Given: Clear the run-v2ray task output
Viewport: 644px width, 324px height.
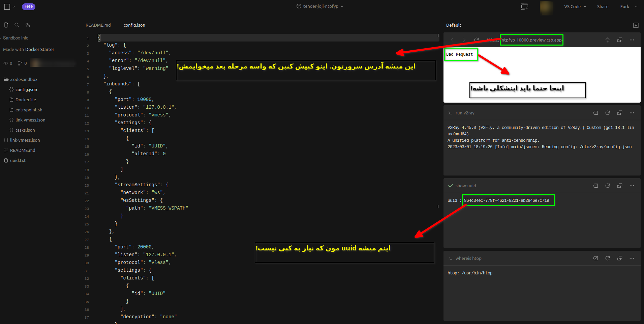Looking at the screenshot, I should pos(595,113).
